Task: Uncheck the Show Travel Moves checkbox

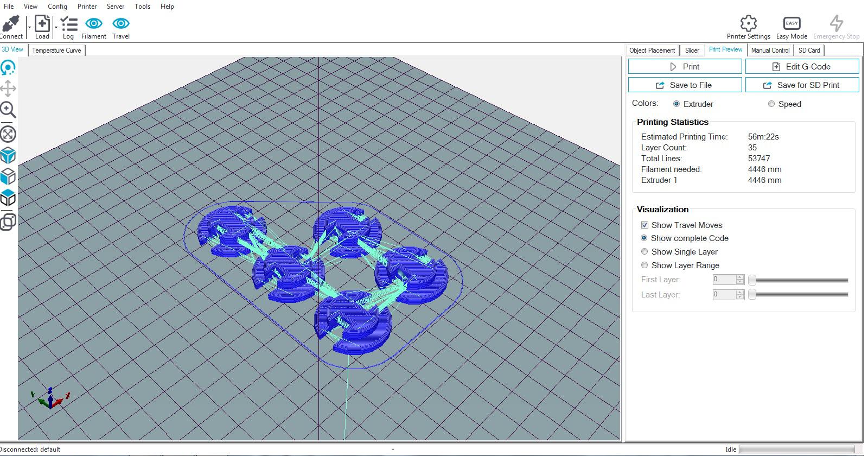Action: [644, 225]
